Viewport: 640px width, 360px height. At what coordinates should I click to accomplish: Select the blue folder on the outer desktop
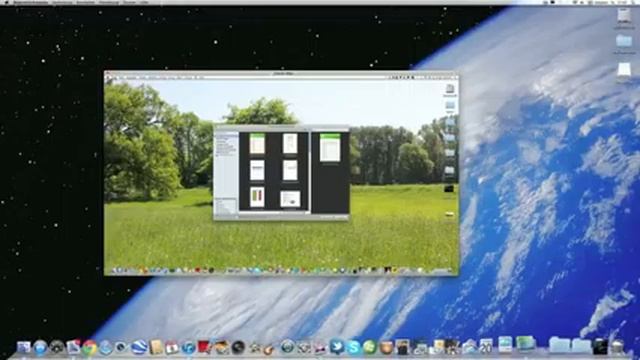click(x=624, y=41)
